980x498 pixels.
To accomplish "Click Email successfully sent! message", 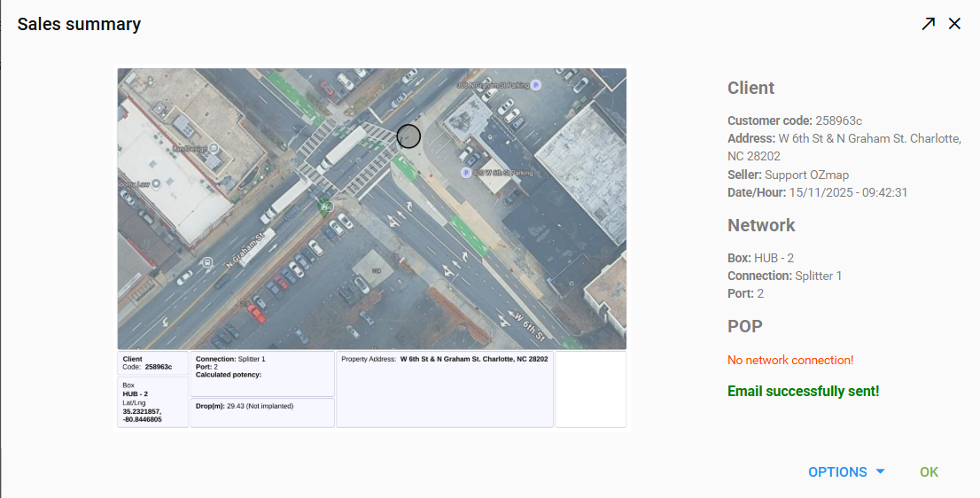I will tap(803, 391).
